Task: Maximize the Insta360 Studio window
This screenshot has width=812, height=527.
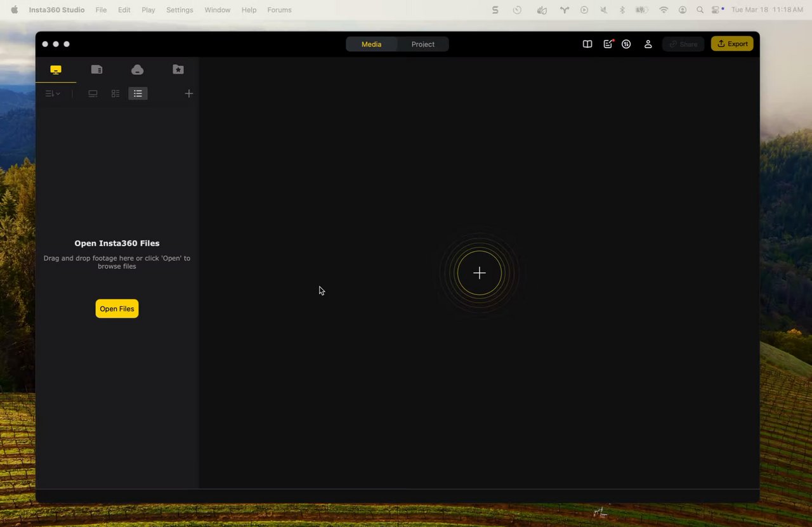Action: (x=67, y=44)
